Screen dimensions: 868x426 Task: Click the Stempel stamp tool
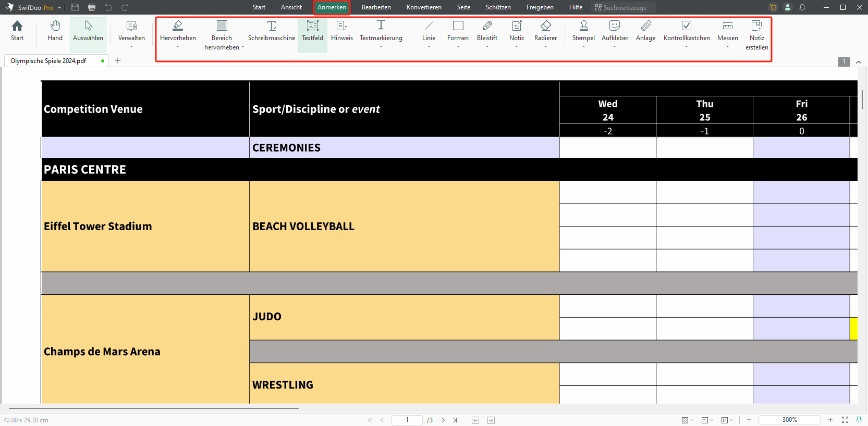pos(583,31)
